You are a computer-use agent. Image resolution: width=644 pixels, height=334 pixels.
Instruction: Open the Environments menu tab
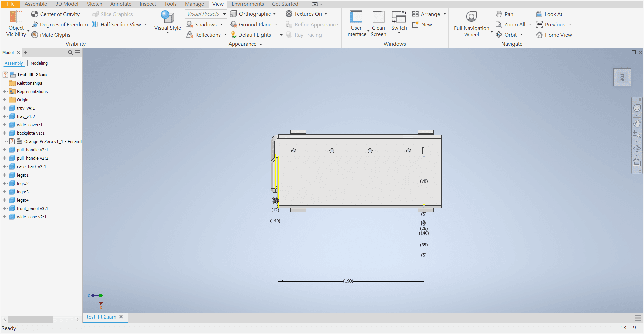pos(248,4)
